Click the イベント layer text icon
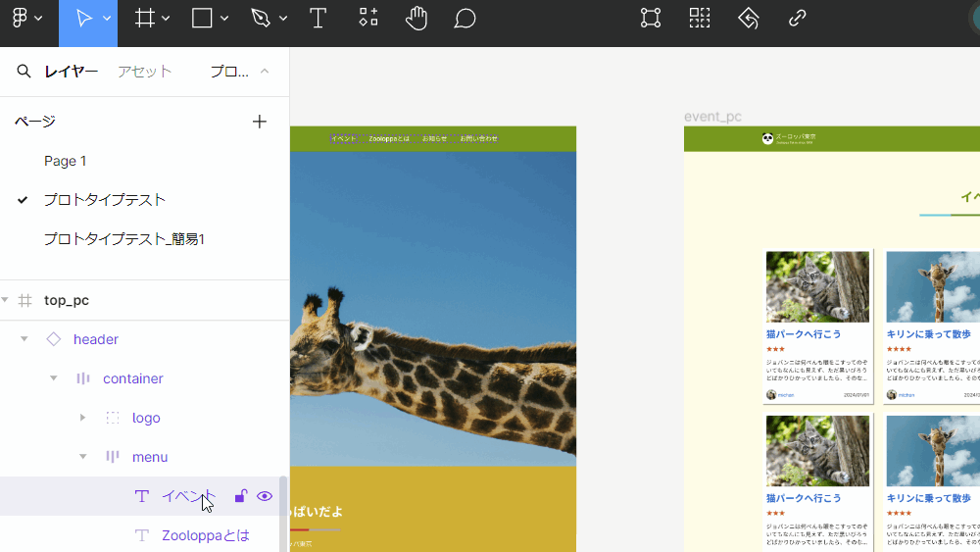This screenshot has width=980, height=552. [142, 496]
